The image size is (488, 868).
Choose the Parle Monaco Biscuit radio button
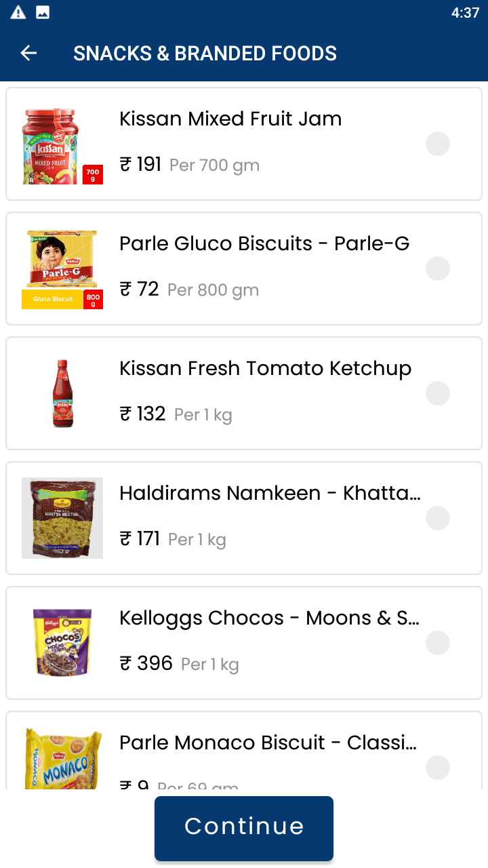point(438,768)
